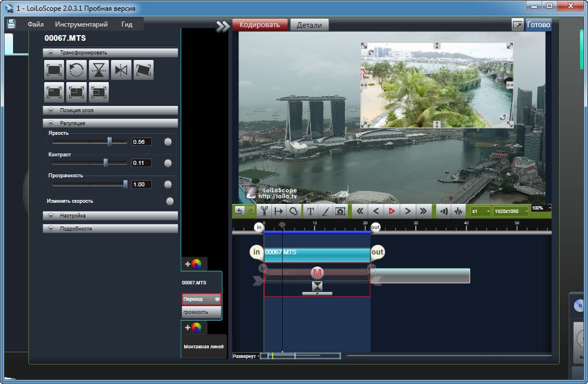The image size is (588, 384).
Task: Take a snapshot with the camera icon
Action: pyautogui.click(x=340, y=211)
